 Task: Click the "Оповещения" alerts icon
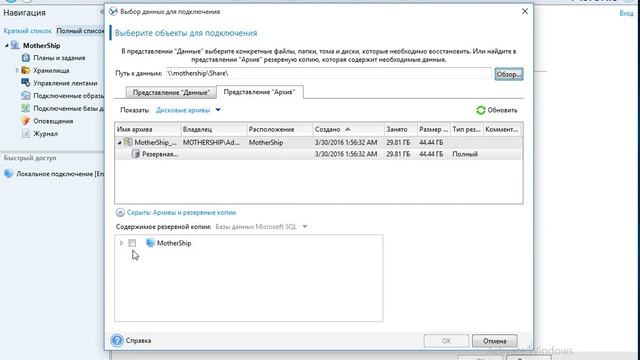[x=26, y=121]
